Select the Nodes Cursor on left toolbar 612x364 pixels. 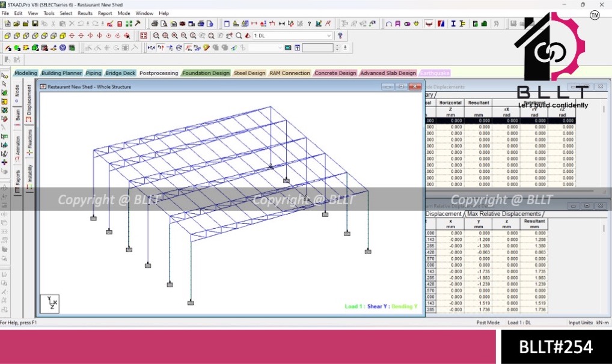click(x=4, y=76)
